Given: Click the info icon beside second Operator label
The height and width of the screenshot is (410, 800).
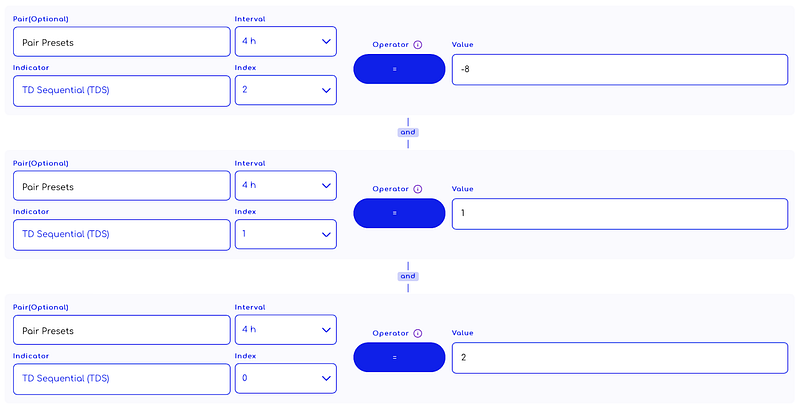Looking at the screenshot, I should (x=417, y=189).
